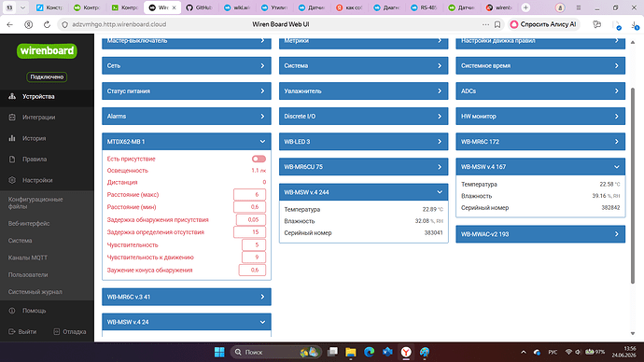Reload the page with refresh icon
This screenshot has width=644, height=362.
[47, 24]
